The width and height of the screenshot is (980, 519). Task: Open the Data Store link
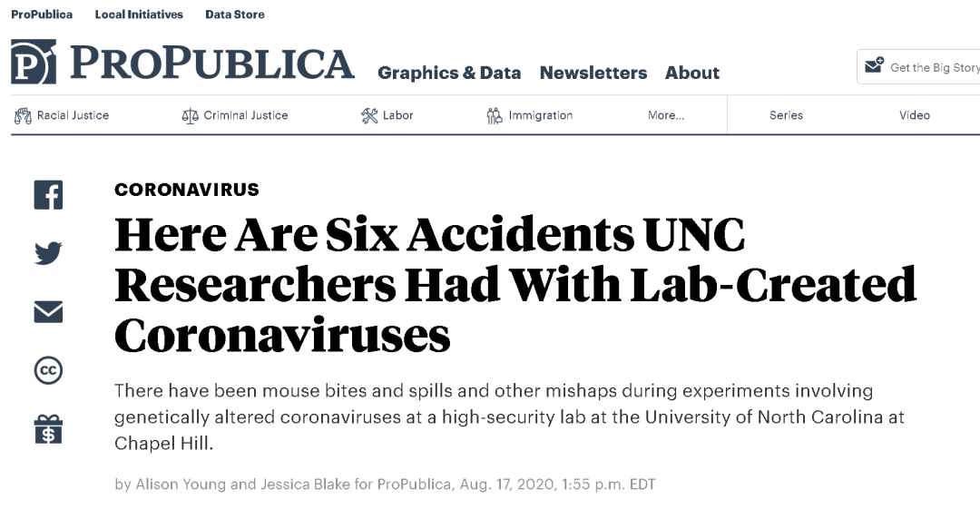coord(235,15)
